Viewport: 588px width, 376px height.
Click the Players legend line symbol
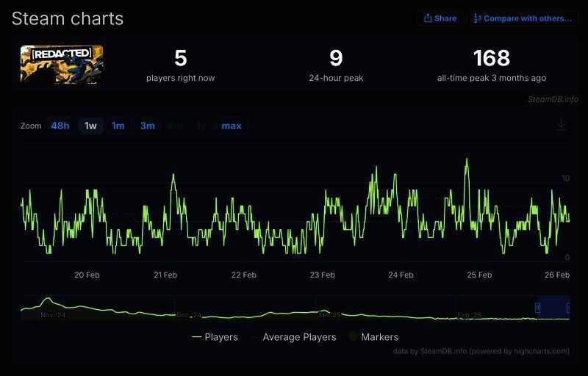[x=196, y=337]
